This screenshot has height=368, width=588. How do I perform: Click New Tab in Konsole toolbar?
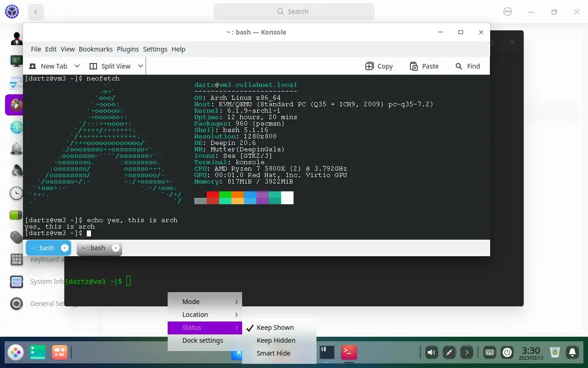(48, 66)
